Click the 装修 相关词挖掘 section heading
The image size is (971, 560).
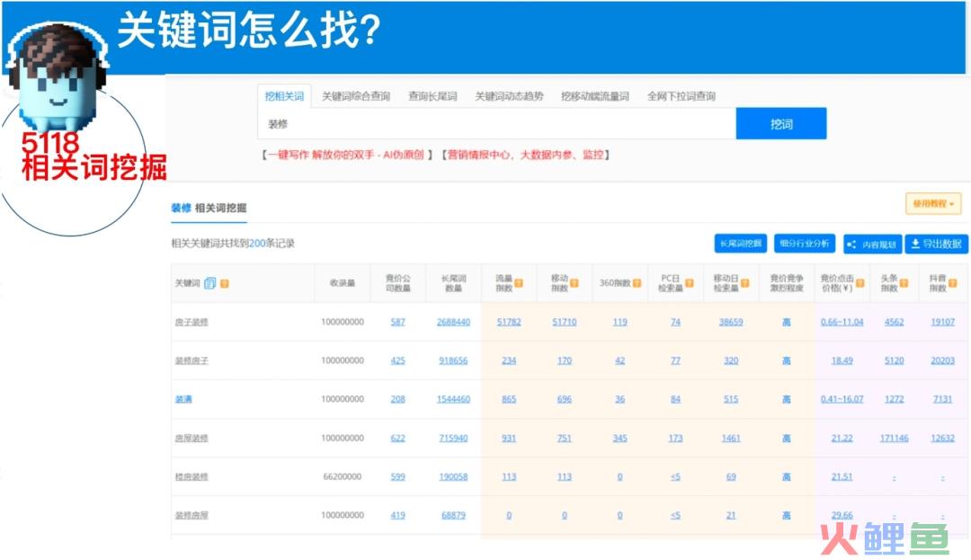point(209,208)
